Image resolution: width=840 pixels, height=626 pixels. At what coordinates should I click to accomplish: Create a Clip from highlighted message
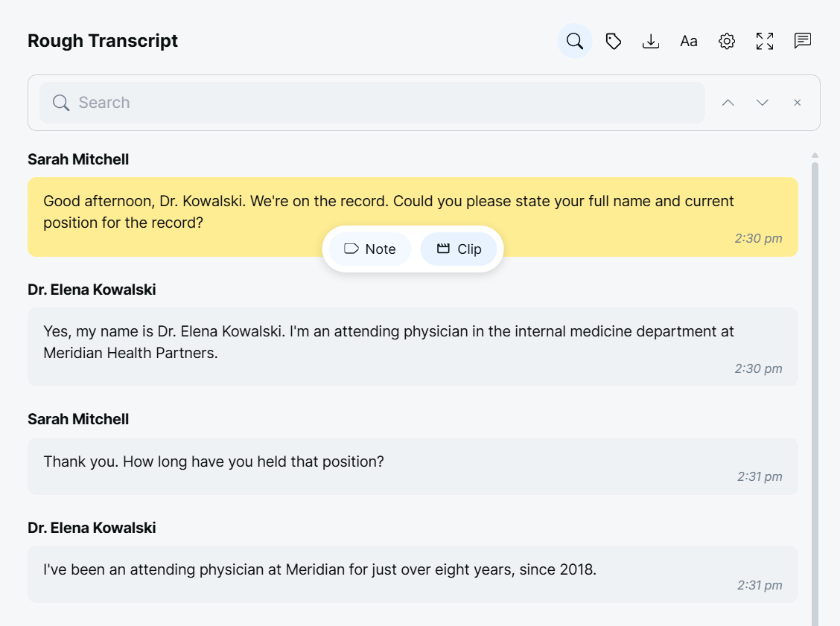[x=459, y=249]
